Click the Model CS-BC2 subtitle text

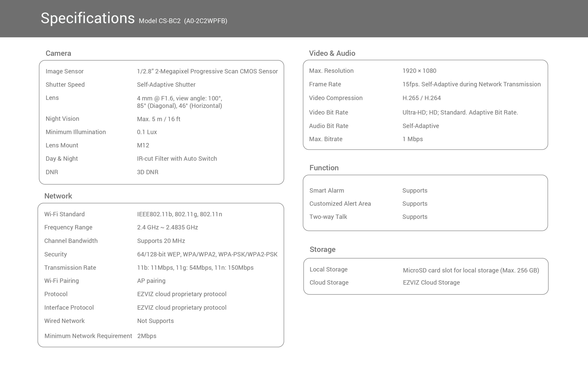(183, 21)
